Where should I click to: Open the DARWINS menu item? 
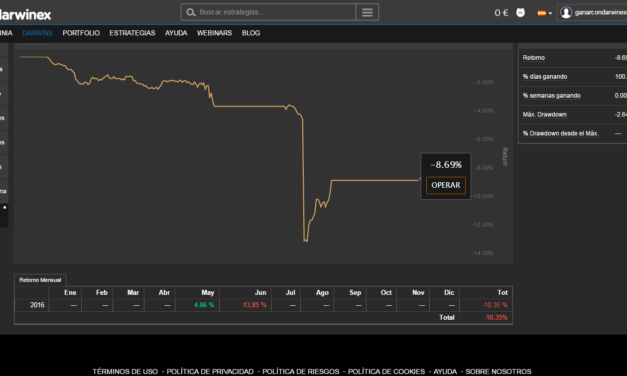37,33
